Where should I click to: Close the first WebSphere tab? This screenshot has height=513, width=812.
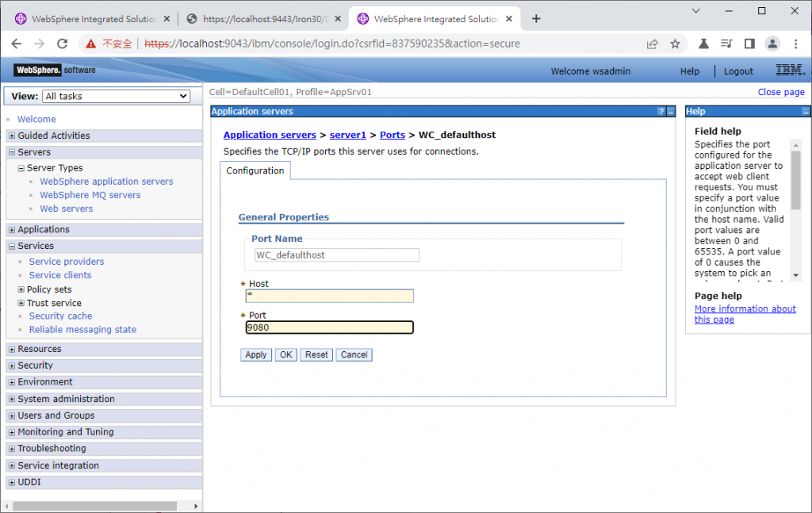point(167,19)
